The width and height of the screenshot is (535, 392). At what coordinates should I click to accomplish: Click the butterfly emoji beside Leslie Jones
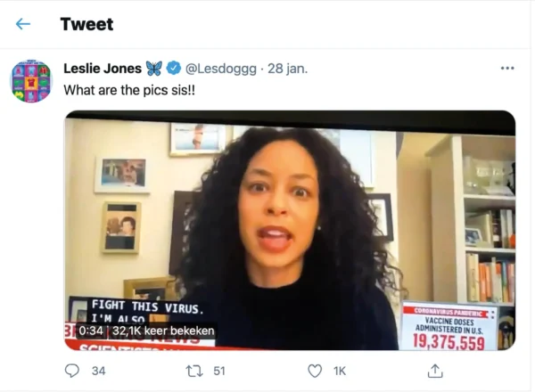[x=154, y=69]
